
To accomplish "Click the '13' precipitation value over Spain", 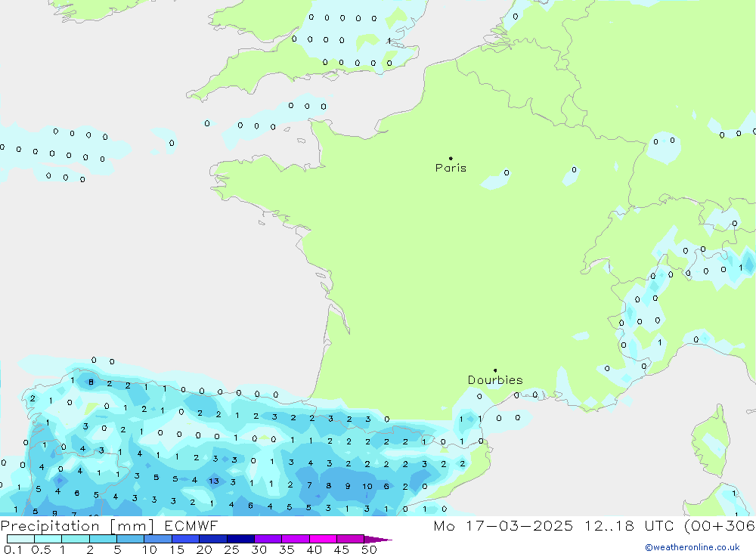I will coord(214,481).
